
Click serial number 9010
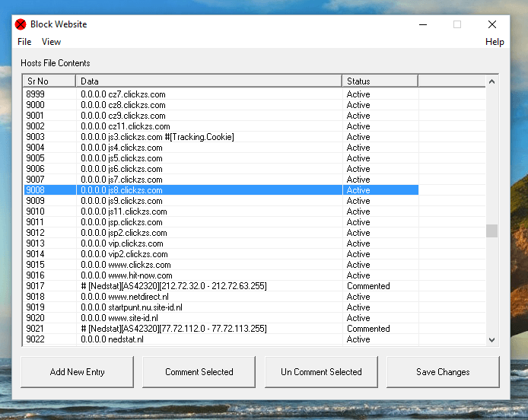(x=35, y=212)
